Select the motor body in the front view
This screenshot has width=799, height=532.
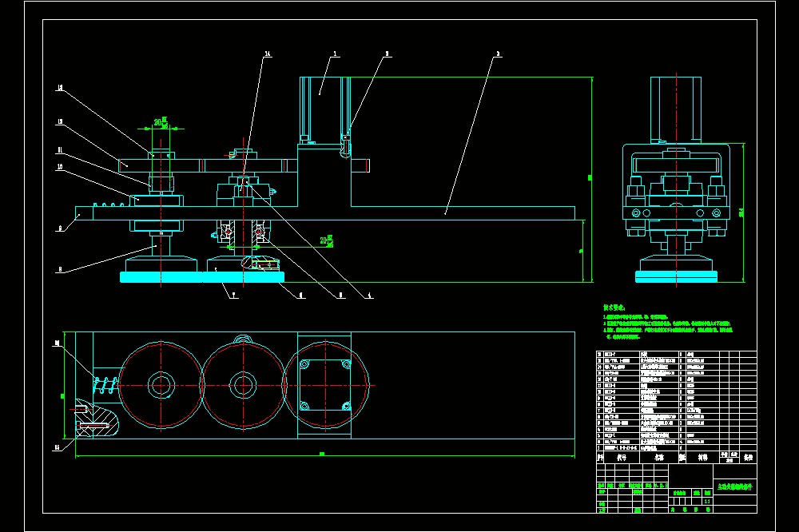[324, 109]
